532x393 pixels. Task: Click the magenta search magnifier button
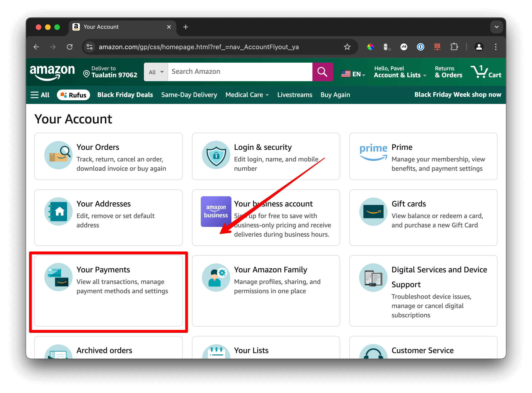click(322, 72)
